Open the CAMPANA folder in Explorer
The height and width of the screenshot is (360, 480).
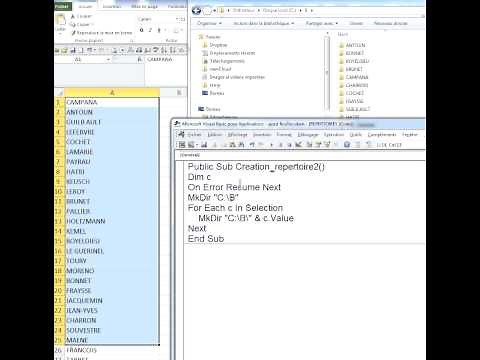tap(353, 77)
